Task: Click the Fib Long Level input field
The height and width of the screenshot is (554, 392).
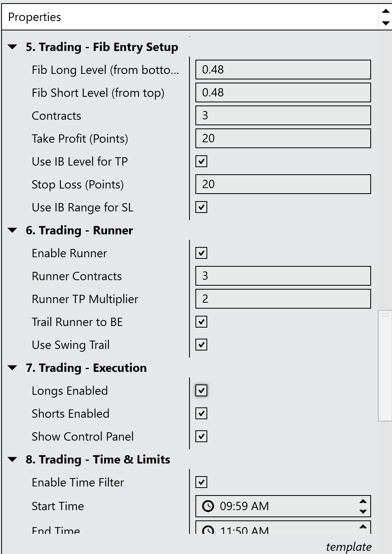Action: tap(283, 70)
